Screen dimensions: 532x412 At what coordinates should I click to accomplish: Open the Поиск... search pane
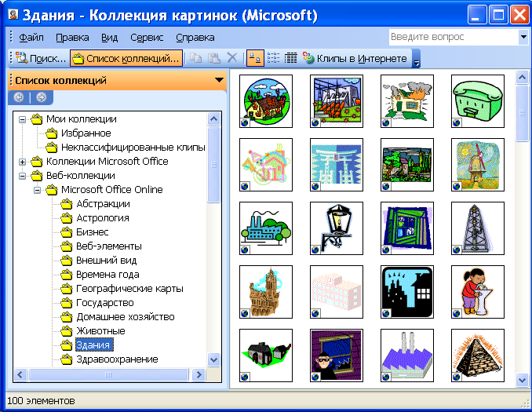click(x=41, y=58)
